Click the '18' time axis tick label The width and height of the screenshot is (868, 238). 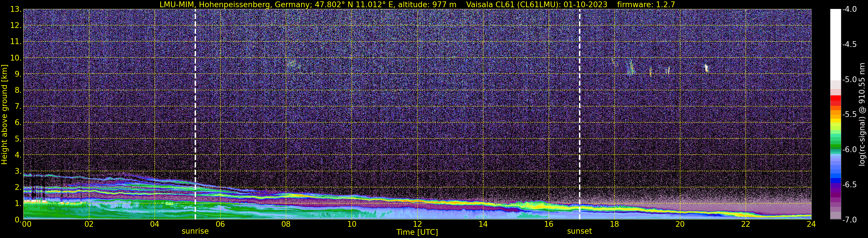(614, 224)
